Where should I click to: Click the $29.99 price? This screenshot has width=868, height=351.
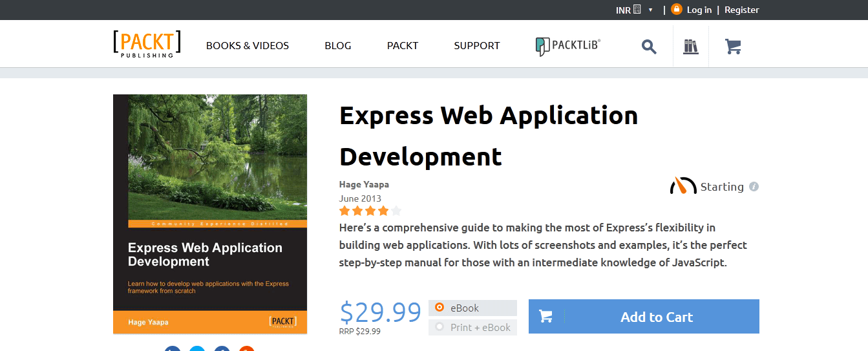pyautogui.click(x=381, y=312)
